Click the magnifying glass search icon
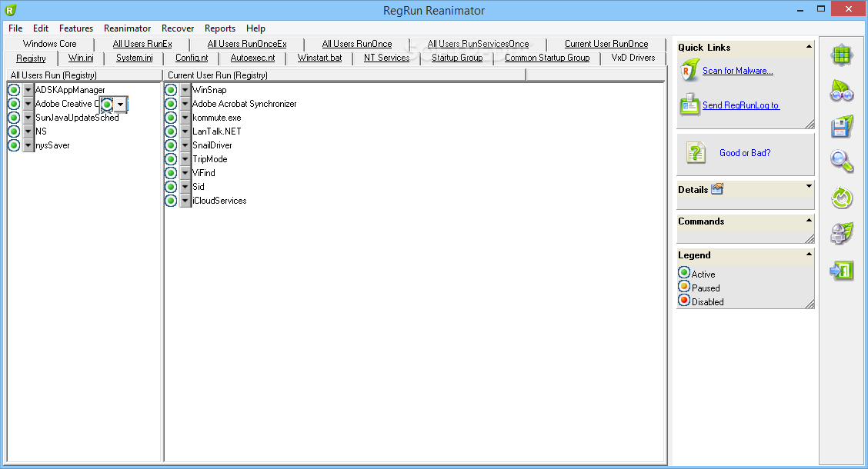868x469 pixels. click(841, 162)
